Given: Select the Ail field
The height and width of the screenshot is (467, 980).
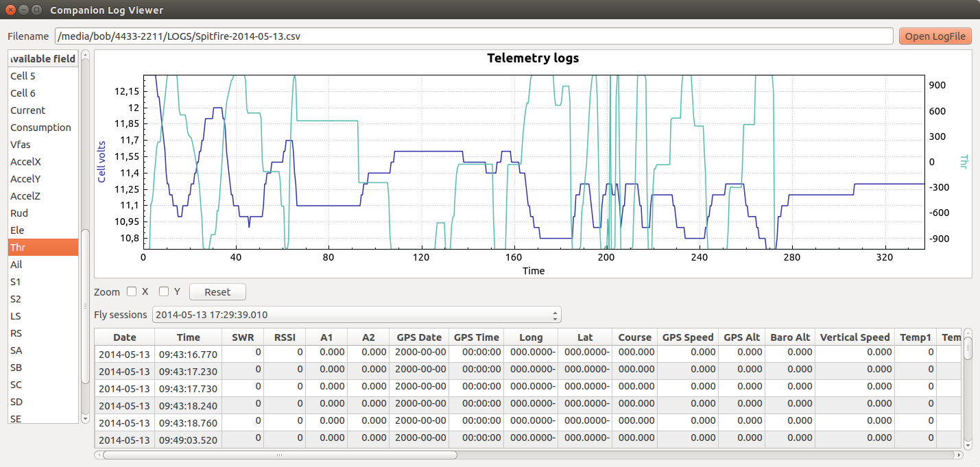Looking at the screenshot, I should coord(43,264).
